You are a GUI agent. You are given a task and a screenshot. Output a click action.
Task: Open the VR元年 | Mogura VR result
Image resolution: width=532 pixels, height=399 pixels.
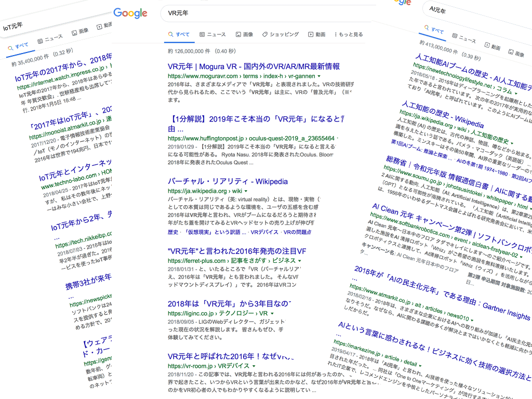254,66
